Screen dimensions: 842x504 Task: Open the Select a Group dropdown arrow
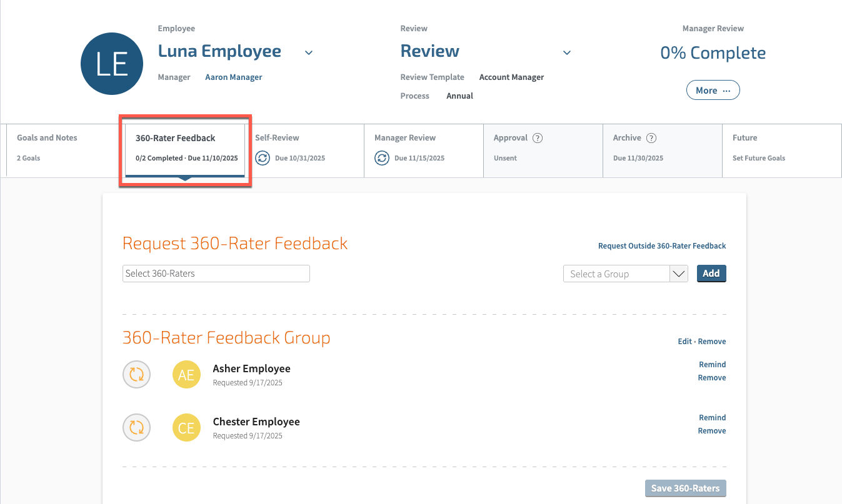tap(678, 274)
